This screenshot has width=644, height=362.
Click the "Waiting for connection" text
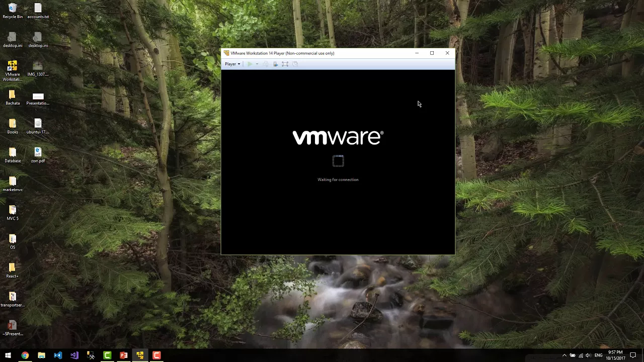[x=338, y=179]
